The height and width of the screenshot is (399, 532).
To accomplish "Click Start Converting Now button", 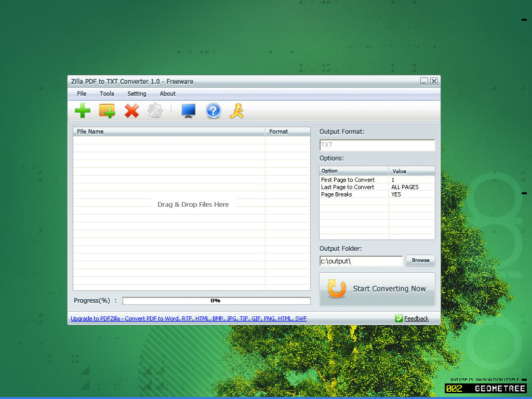I will (377, 289).
